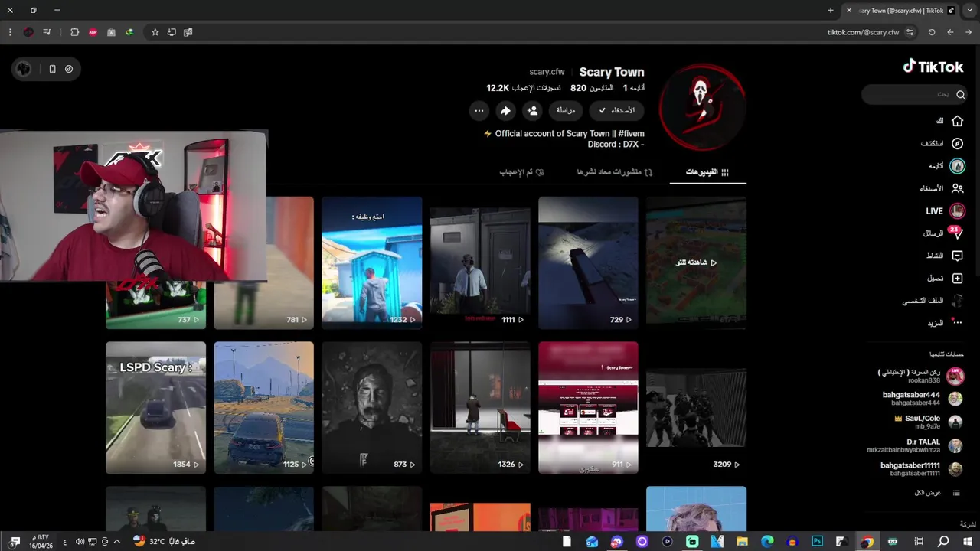This screenshot has height=551, width=980.
Task: Click the search magnifier icon
Action: 960,94
